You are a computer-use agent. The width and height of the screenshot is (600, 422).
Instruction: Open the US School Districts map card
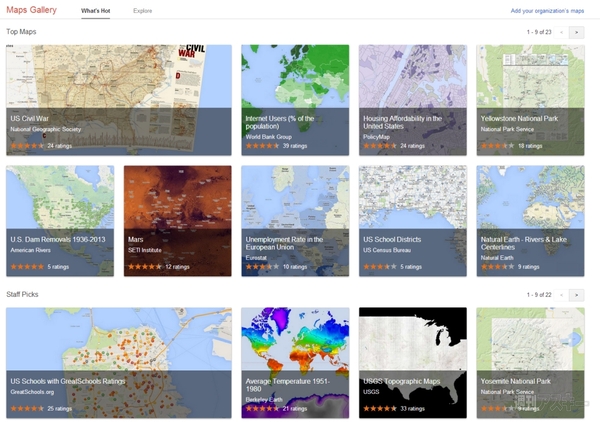coord(412,221)
